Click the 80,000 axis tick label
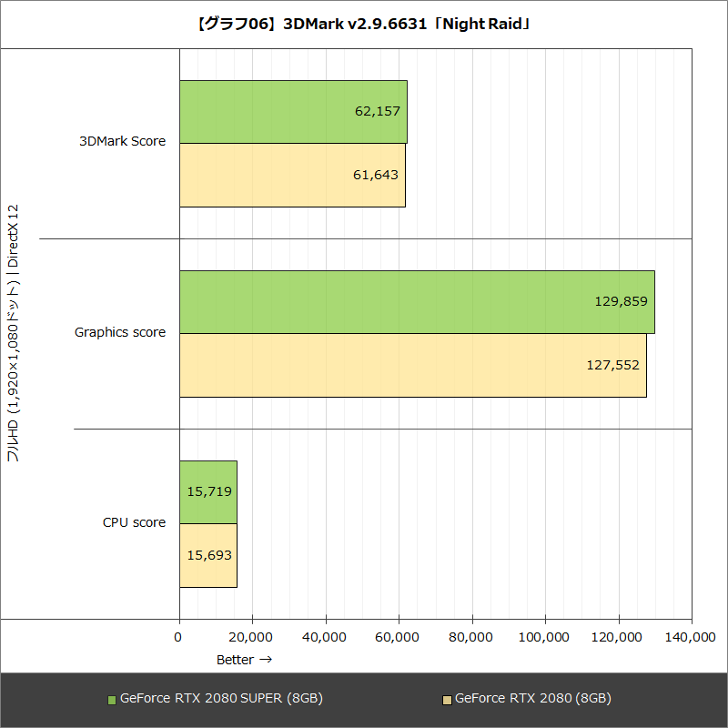 [472, 638]
